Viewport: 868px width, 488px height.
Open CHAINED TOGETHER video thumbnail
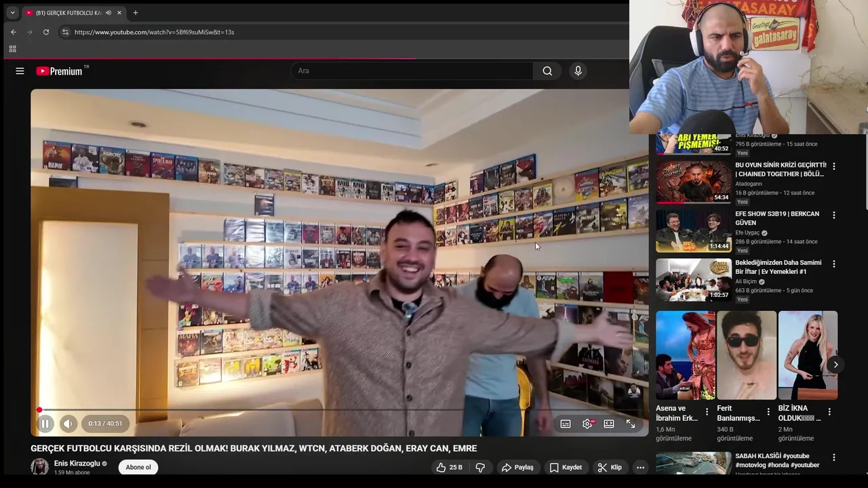click(x=694, y=182)
